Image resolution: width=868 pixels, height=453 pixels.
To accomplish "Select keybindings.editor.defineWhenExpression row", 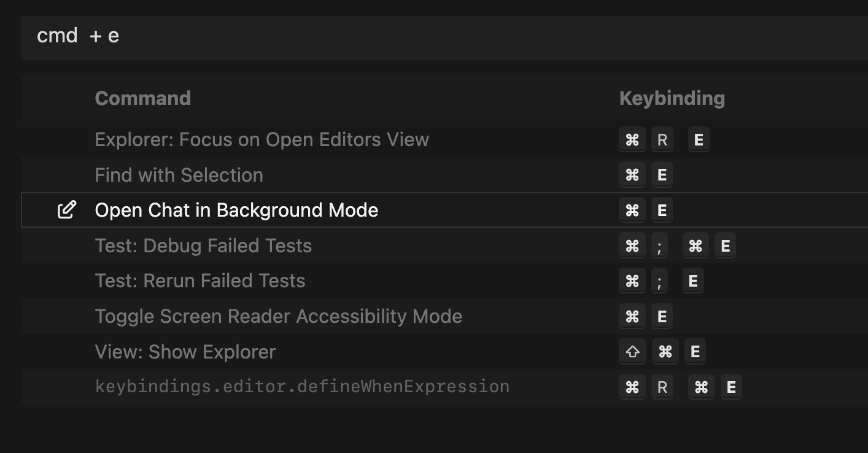I will coord(302,387).
